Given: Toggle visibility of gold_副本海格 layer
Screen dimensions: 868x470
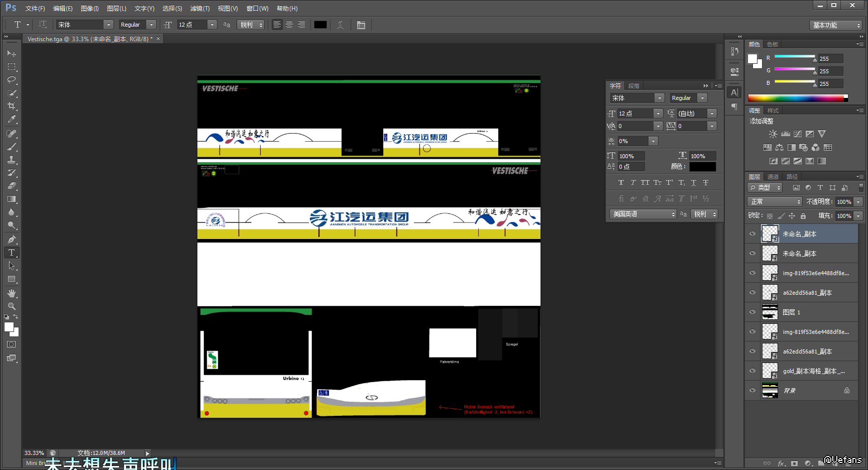Looking at the screenshot, I should point(752,371).
